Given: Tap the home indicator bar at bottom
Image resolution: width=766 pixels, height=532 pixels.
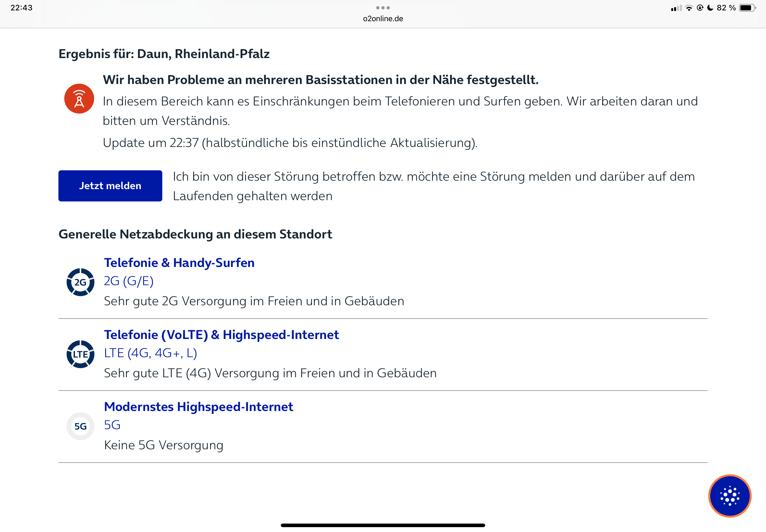Looking at the screenshot, I should click(x=383, y=525).
